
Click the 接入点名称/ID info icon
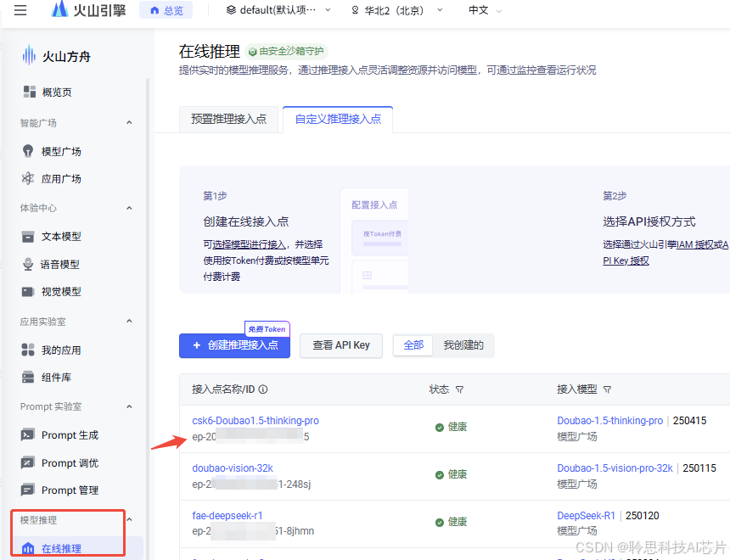pos(263,389)
